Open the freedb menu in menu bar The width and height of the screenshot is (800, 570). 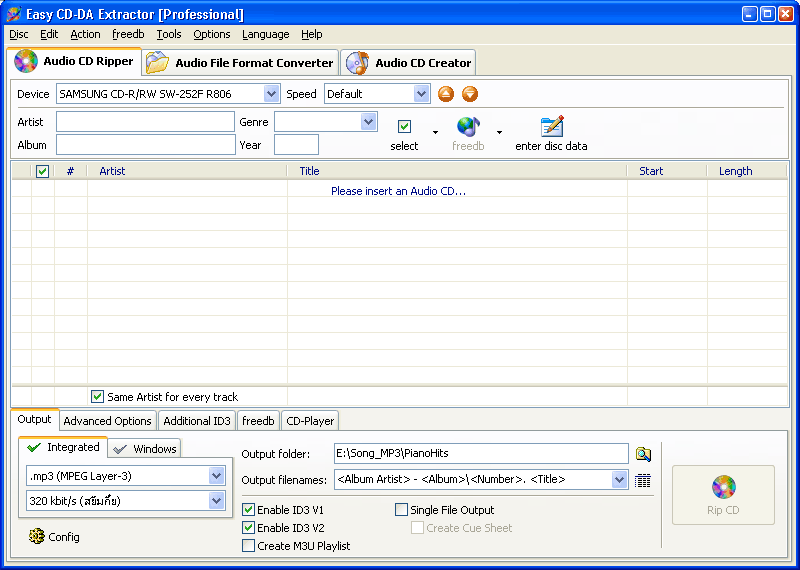coord(128,34)
